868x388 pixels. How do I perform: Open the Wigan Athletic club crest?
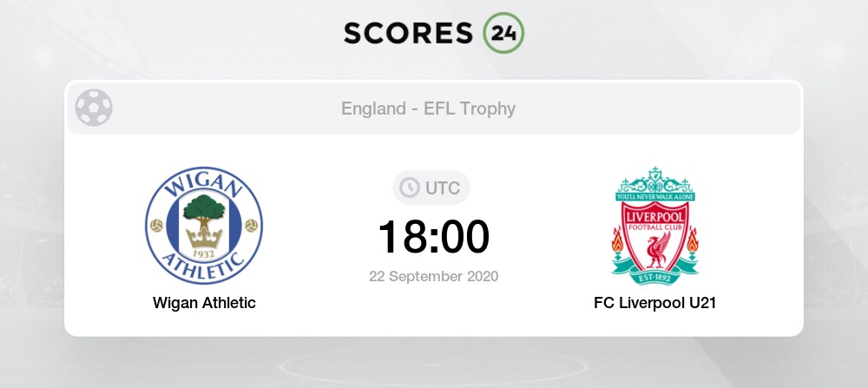coord(204,226)
